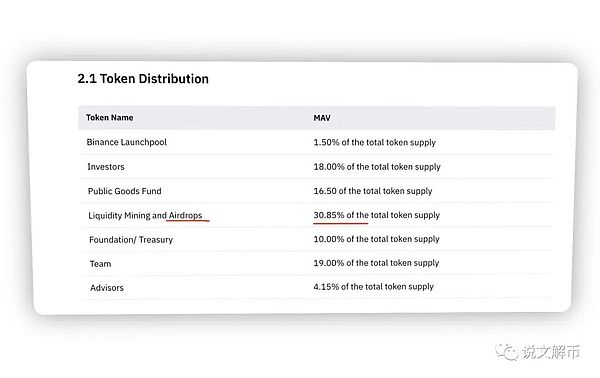Click the Team row label
Image resolution: width=600 pixels, height=378 pixels.
[100, 264]
